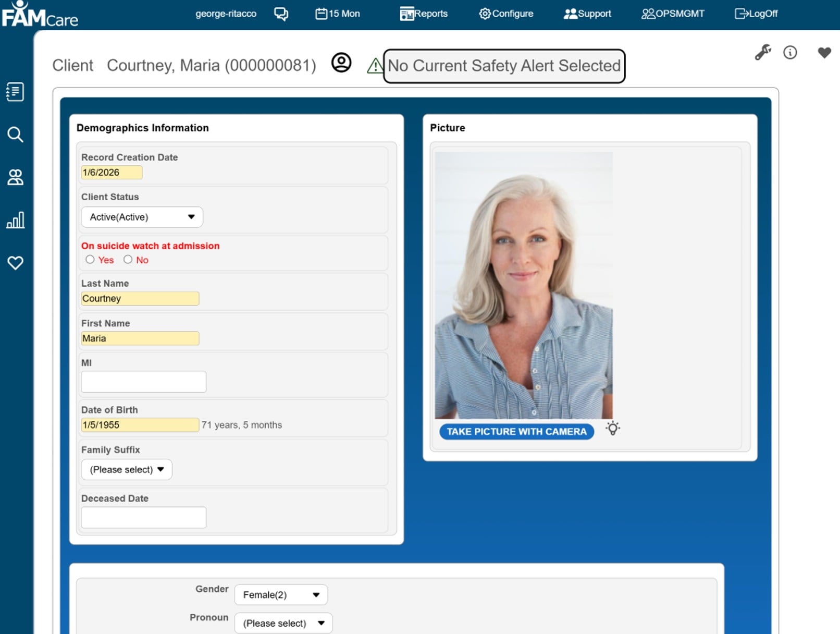Click LogOff

[756, 14]
